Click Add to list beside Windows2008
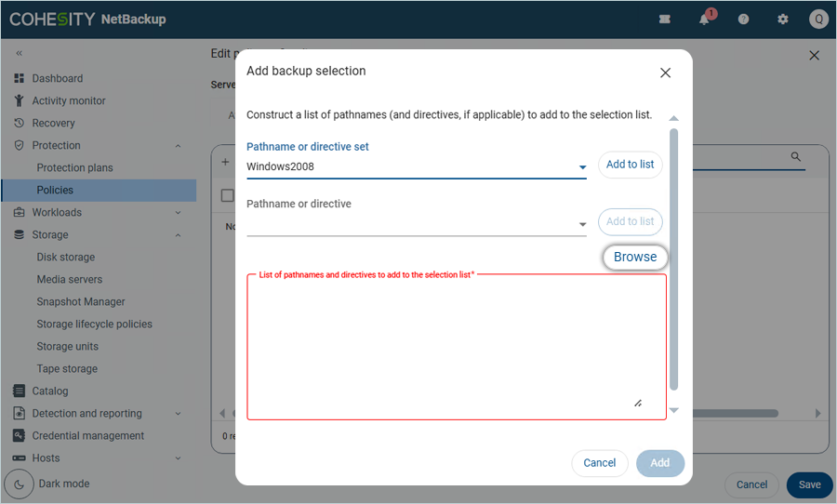The height and width of the screenshot is (504, 837). click(x=630, y=165)
